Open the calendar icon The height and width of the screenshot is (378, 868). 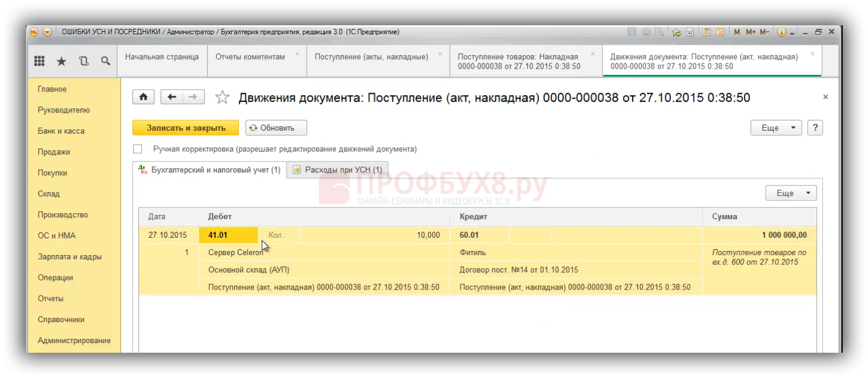[720, 32]
